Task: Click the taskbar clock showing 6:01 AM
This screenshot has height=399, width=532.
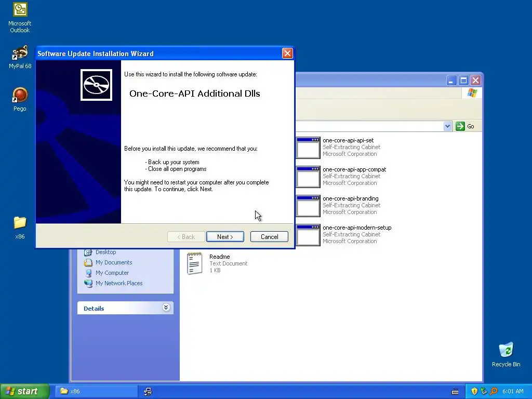Action: [513, 392]
